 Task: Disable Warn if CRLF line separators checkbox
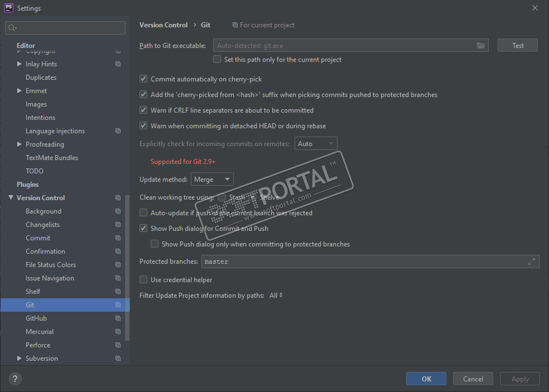coord(143,110)
